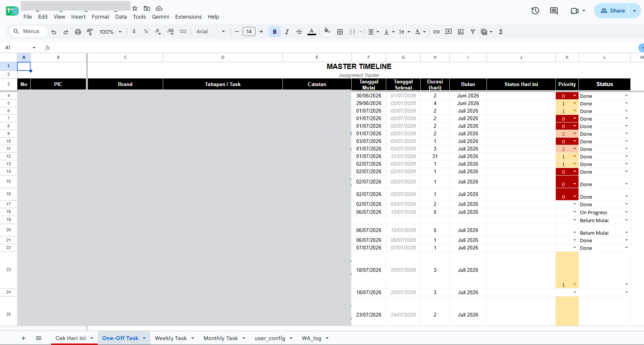Click the Insert comment icon
Viewport: 644px width, 345px height.
click(449, 32)
